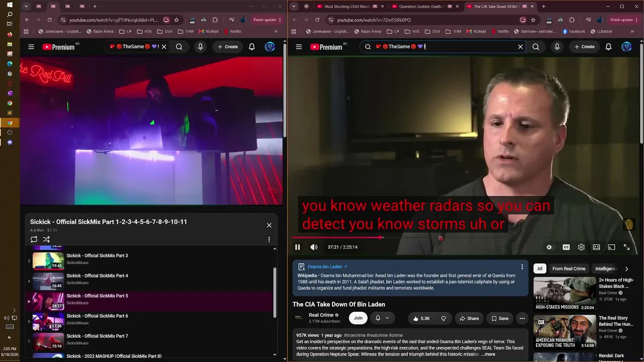Open the SickMix playlist options menu
644x362 pixels.
tap(269, 239)
